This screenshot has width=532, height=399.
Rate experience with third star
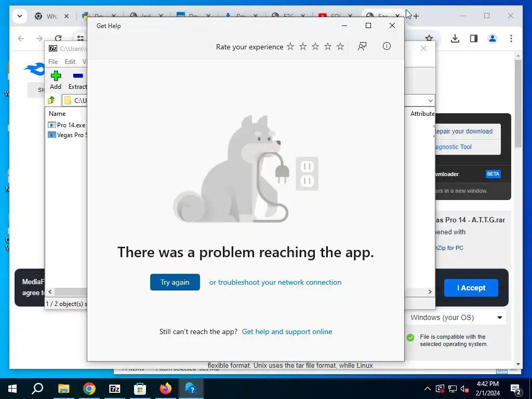coord(315,46)
